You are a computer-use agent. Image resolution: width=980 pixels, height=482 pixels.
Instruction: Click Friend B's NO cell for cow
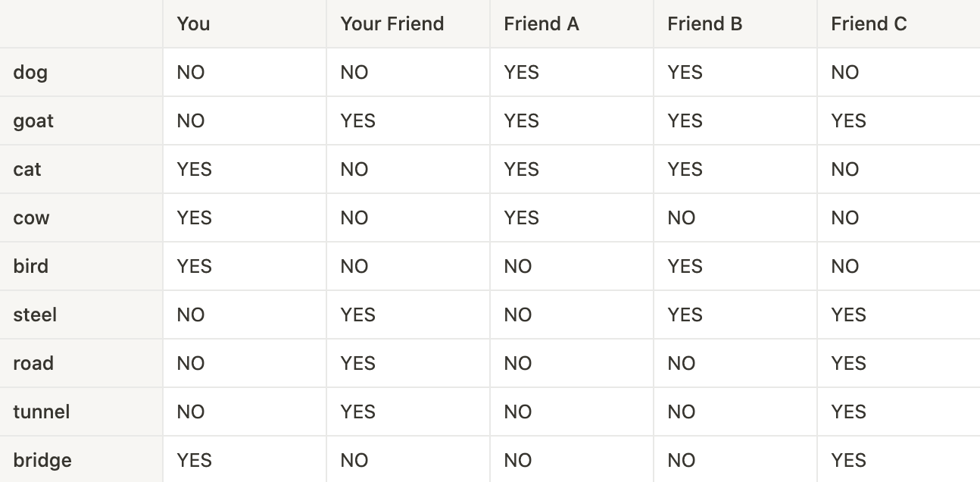coord(682,218)
